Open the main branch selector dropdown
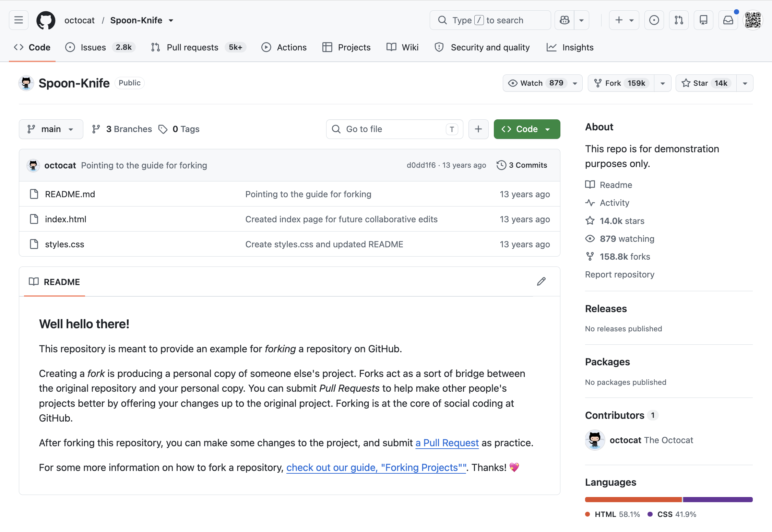Viewport: 772px width, 532px height. pos(51,129)
